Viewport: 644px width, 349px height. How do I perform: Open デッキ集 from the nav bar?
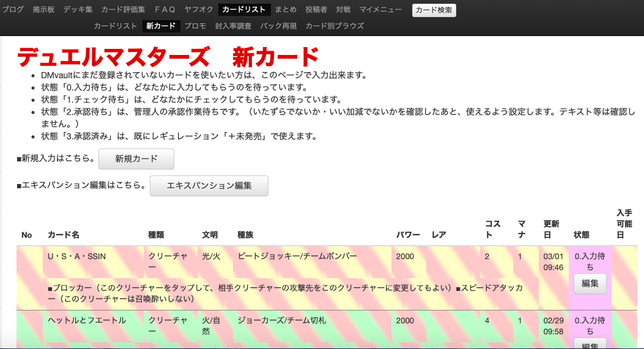pos(78,9)
